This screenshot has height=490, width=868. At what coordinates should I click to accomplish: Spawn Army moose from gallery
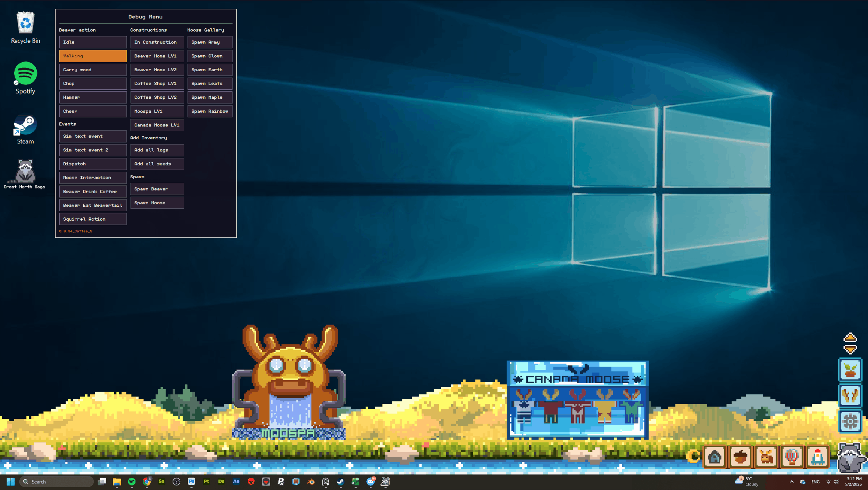pyautogui.click(x=210, y=42)
